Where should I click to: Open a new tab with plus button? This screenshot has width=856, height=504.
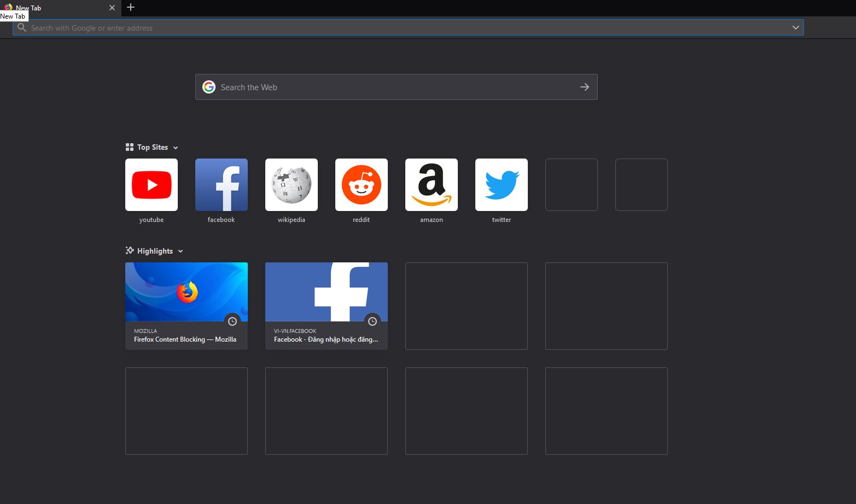tap(130, 7)
